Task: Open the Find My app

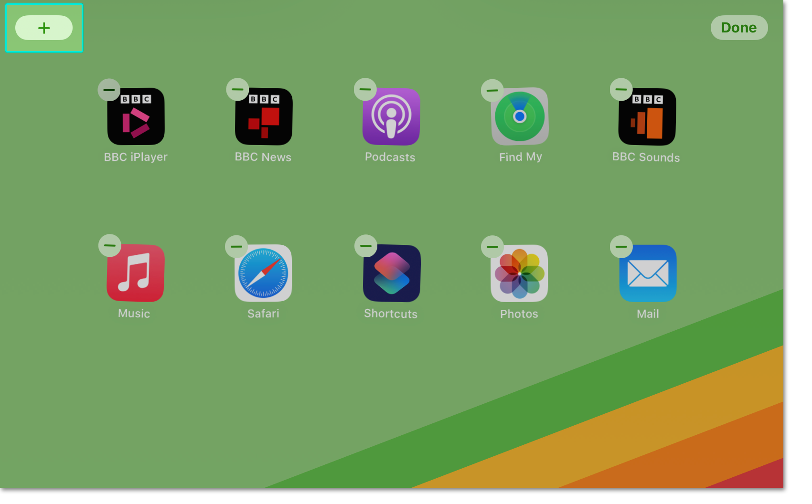Action: point(520,116)
